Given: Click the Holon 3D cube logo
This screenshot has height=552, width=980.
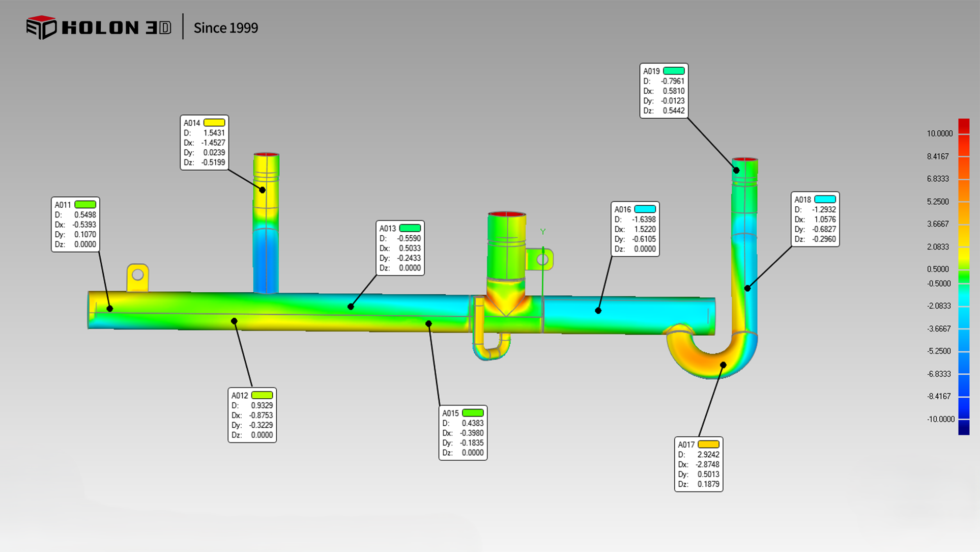Looking at the screenshot, I should 41,27.
